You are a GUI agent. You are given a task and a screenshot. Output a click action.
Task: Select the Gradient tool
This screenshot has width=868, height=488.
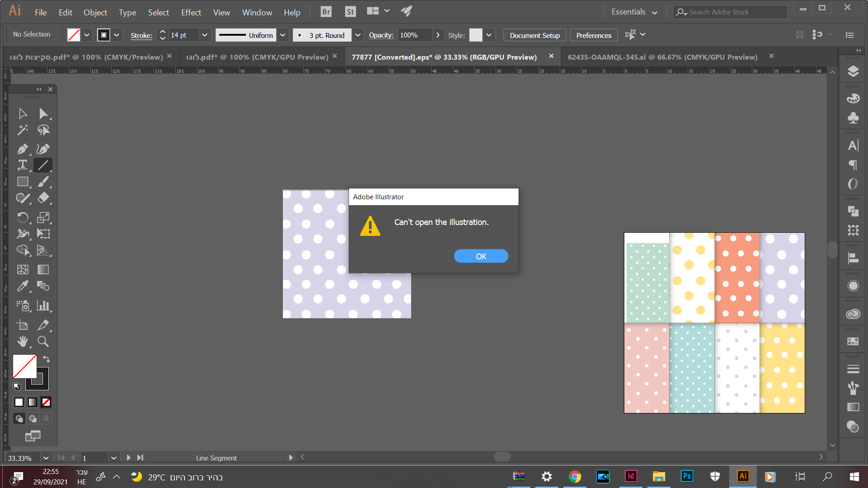point(43,270)
